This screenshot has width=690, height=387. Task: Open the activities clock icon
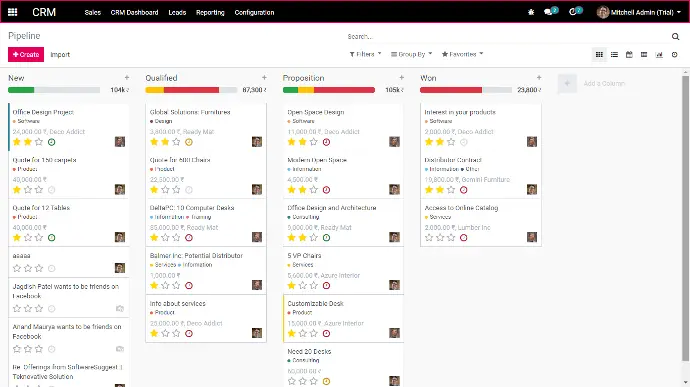point(573,12)
